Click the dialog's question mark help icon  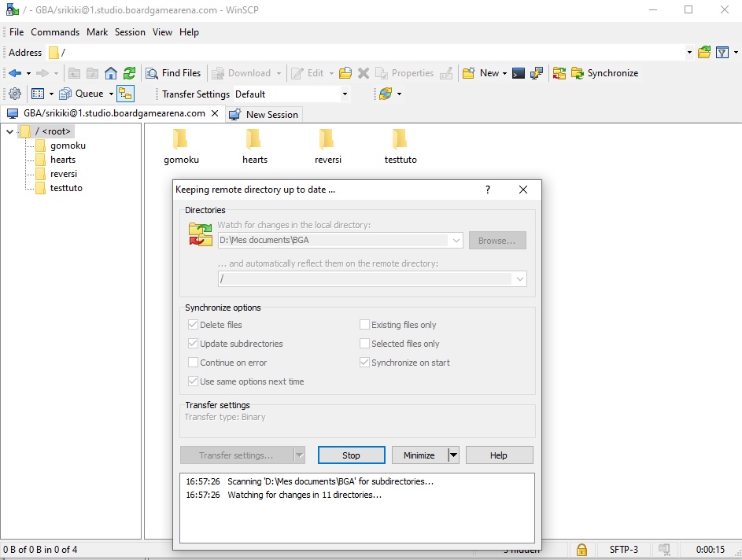pos(488,190)
